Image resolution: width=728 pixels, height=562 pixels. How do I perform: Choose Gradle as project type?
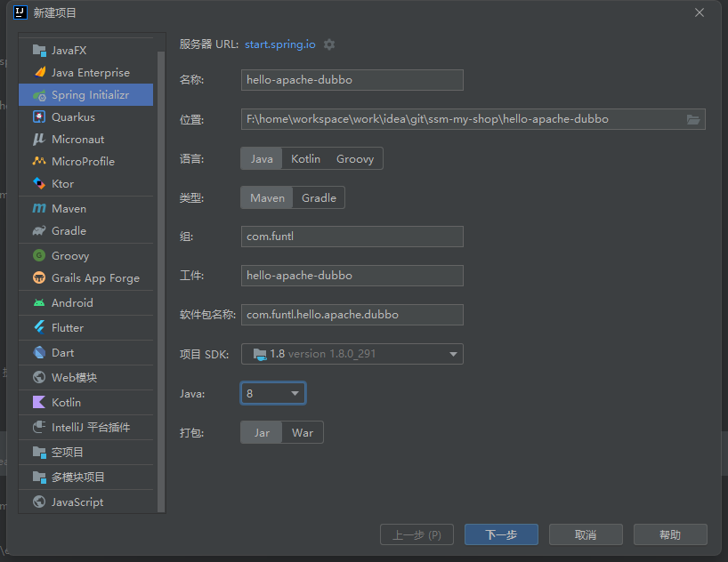(319, 197)
